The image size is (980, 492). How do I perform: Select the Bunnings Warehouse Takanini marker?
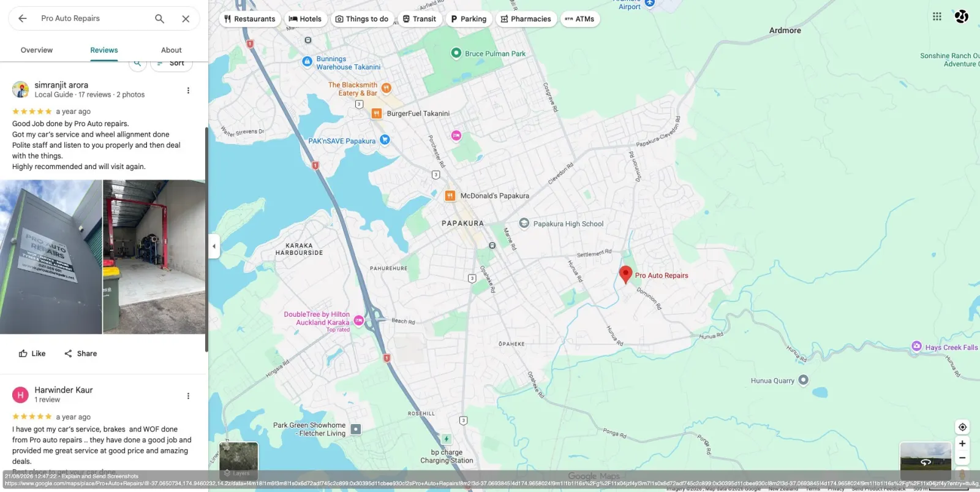tap(307, 61)
